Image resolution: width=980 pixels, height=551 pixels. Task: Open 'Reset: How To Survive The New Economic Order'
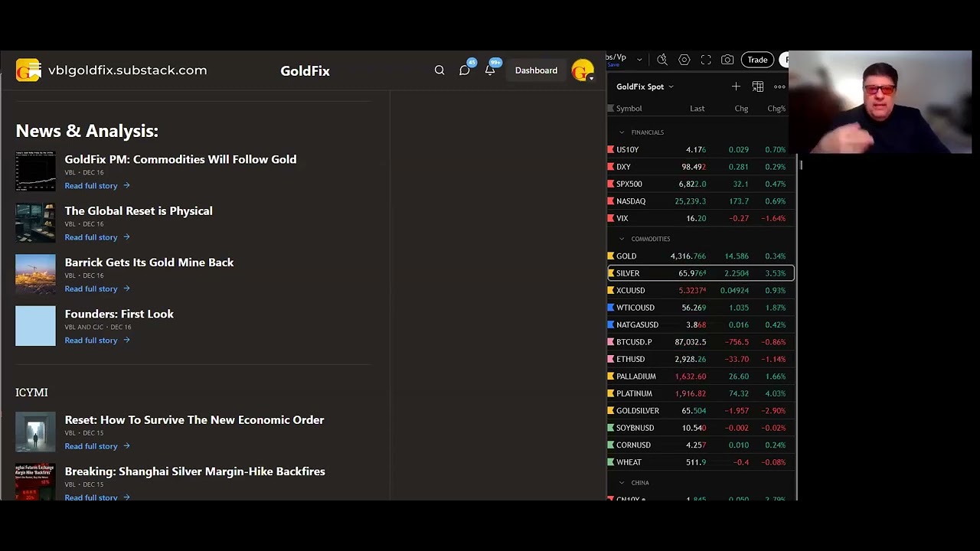pos(194,420)
